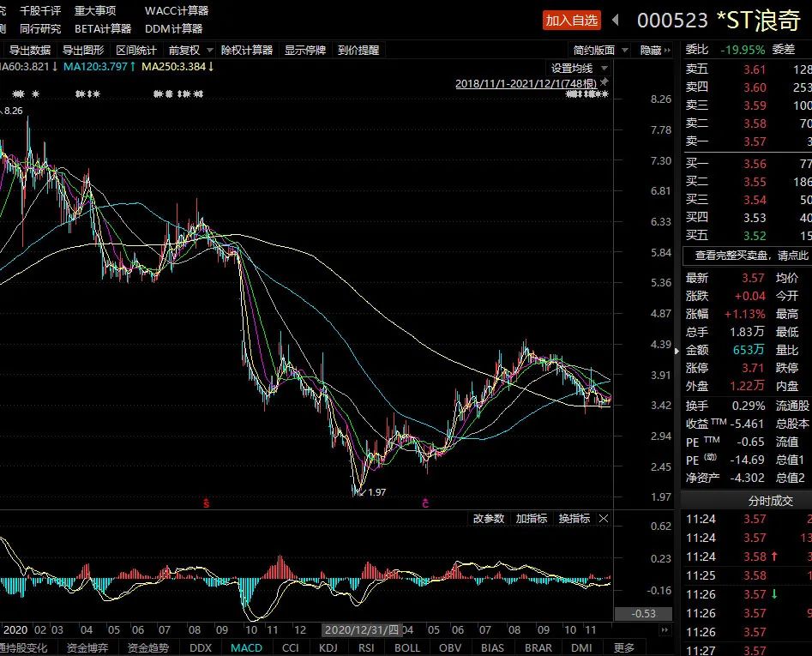Image resolution: width=812 pixels, height=656 pixels.
Task: Switch to the BOLL indicator tab
Action: [406, 647]
